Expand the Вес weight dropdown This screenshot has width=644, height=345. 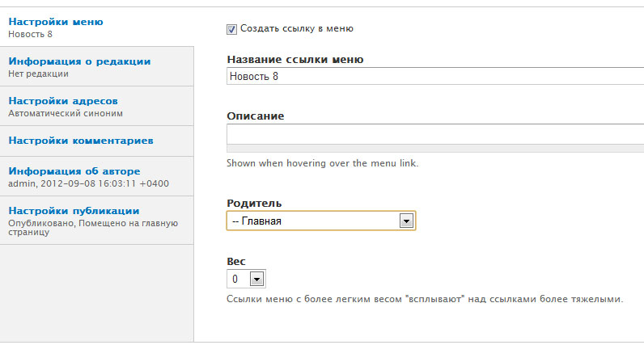coord(246,279)
